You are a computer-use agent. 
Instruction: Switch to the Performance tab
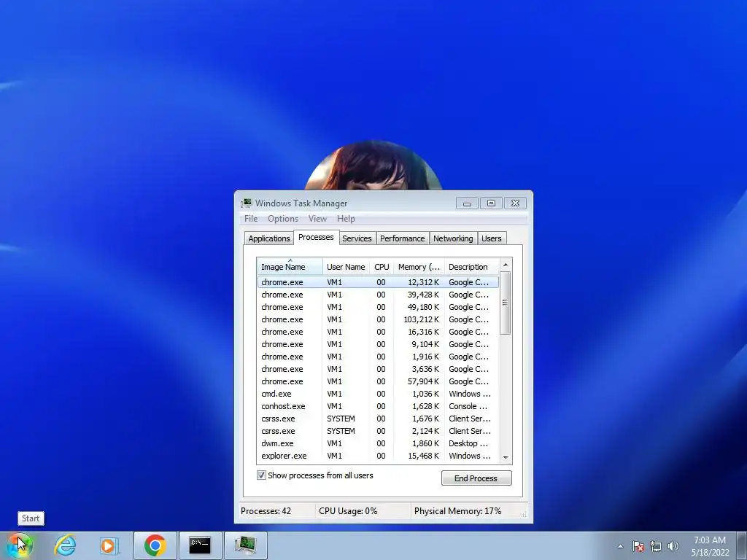coord(402,238)
